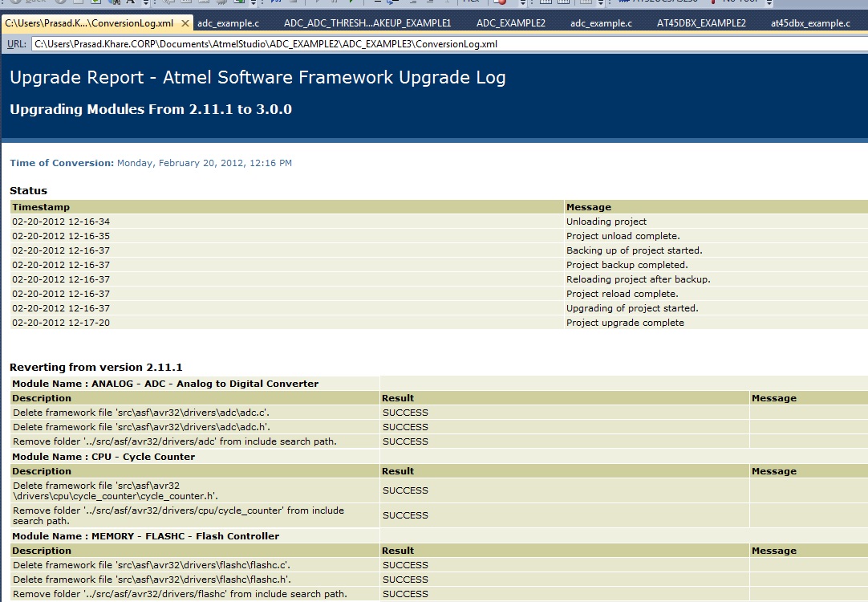Image resolution: width=868 pixels, height=602 pixels.
Task: Click SUCCESS for cycle_counter folder removal
Action: [405, 515]
